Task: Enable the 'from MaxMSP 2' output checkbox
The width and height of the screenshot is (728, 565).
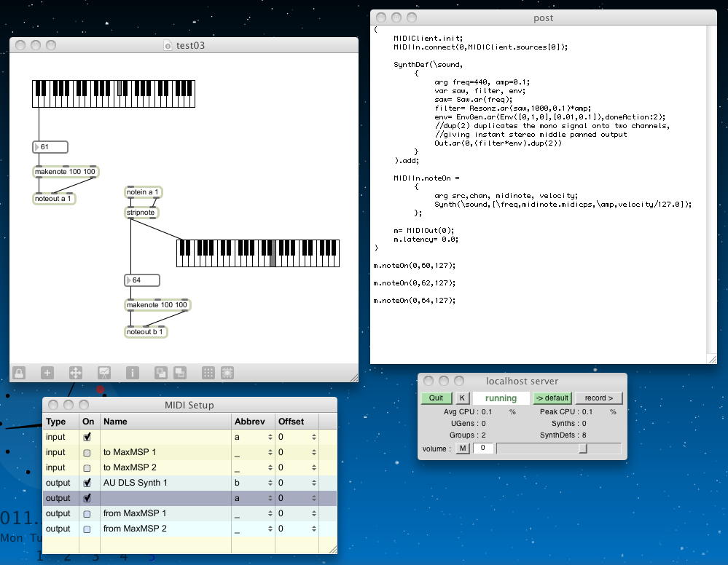Action: point(87,529)
